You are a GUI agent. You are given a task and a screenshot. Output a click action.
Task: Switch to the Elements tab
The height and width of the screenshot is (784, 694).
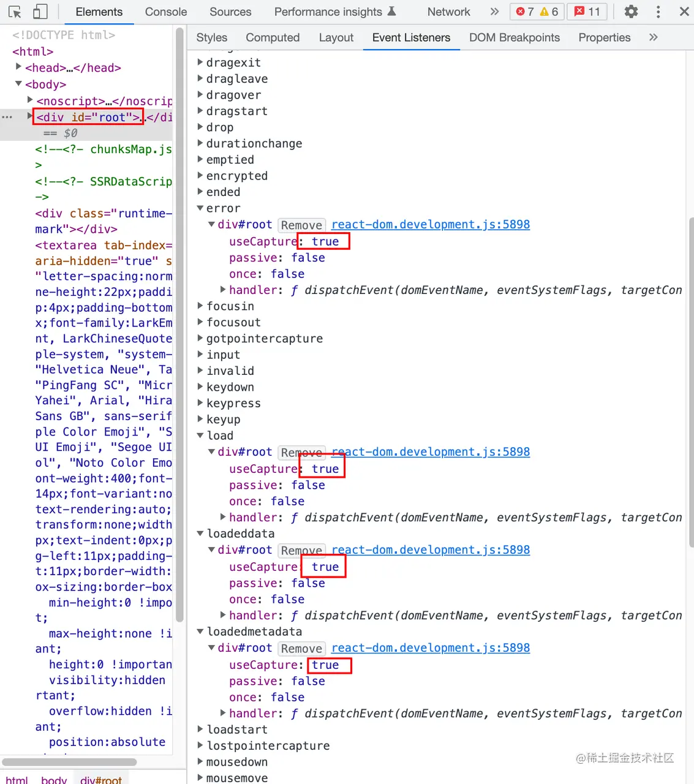point(99,12)
